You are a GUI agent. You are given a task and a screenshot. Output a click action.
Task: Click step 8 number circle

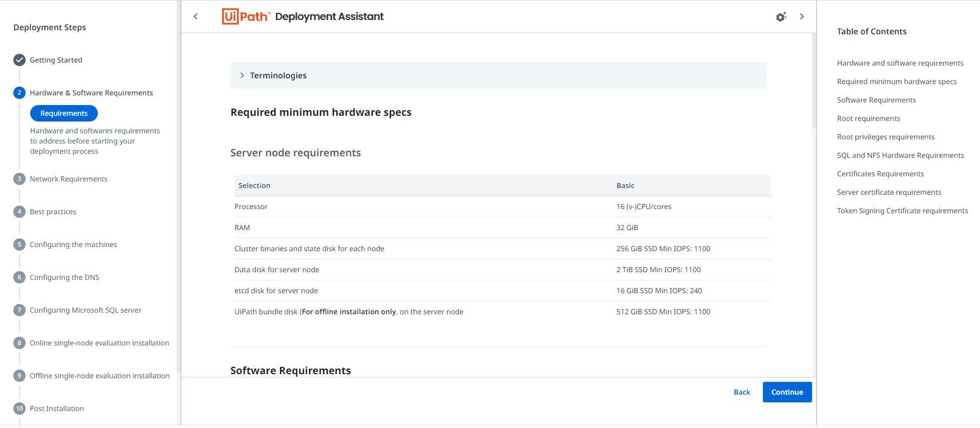pos(19,343)
